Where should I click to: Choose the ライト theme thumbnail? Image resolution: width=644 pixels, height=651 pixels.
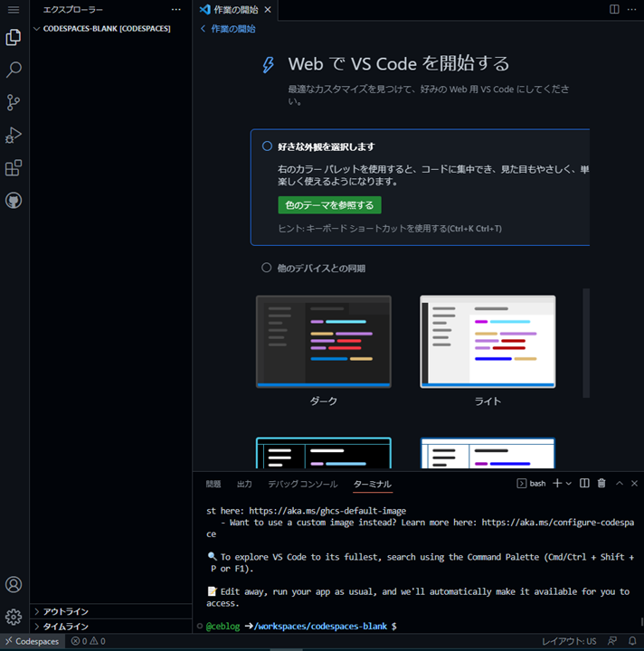[488, 341]
